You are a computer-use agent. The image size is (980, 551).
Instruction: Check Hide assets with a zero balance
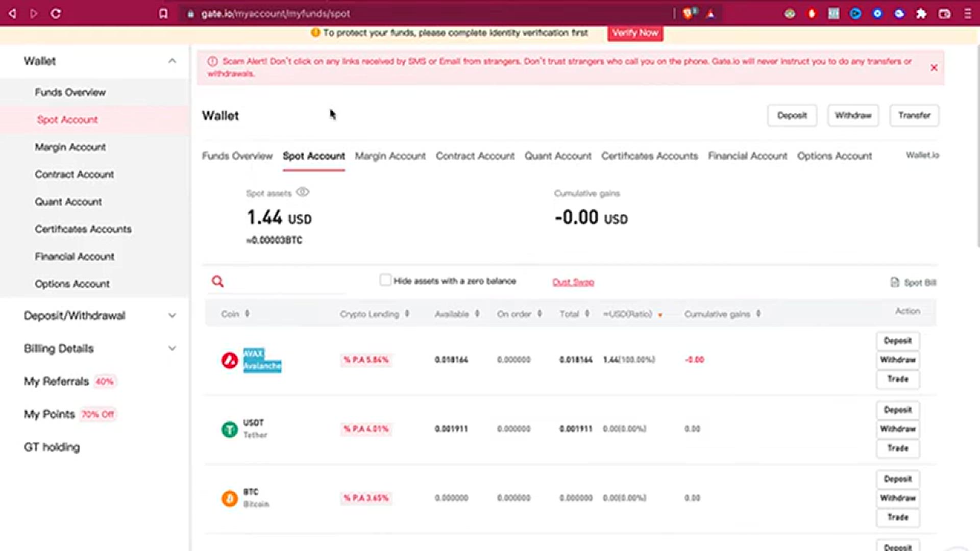point(385,280)
